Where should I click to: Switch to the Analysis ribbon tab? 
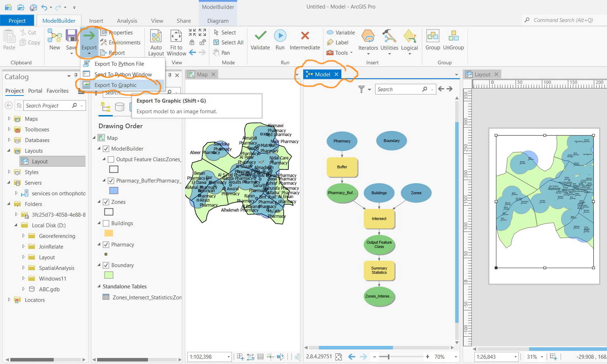pos(127,20)
